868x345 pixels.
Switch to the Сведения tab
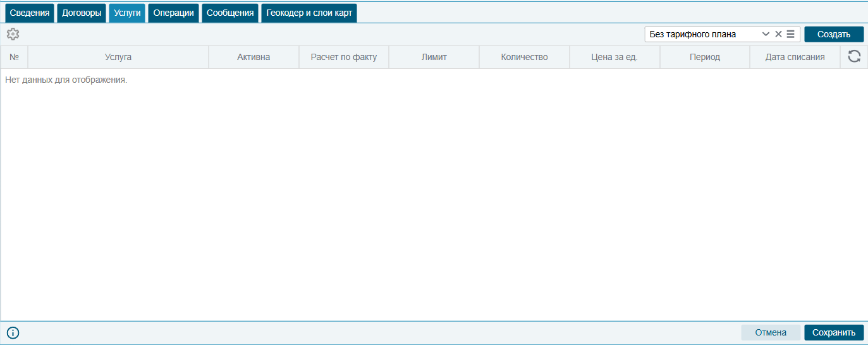pyautogui.click(x=30, y=13)
